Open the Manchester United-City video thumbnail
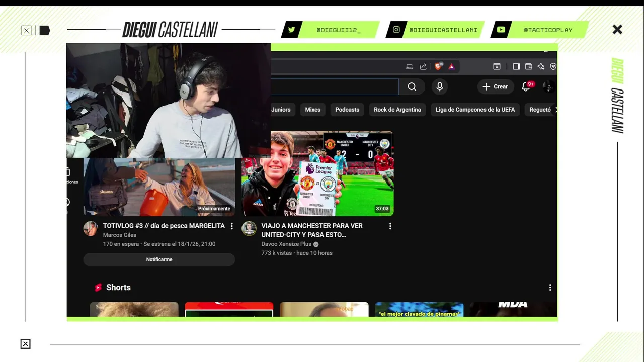This screenshot has height=362, width=644. [x=318, y=173]
